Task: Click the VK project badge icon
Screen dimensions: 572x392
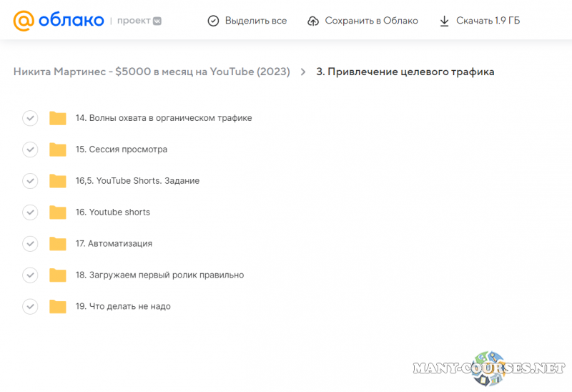Action: [157, 21]
